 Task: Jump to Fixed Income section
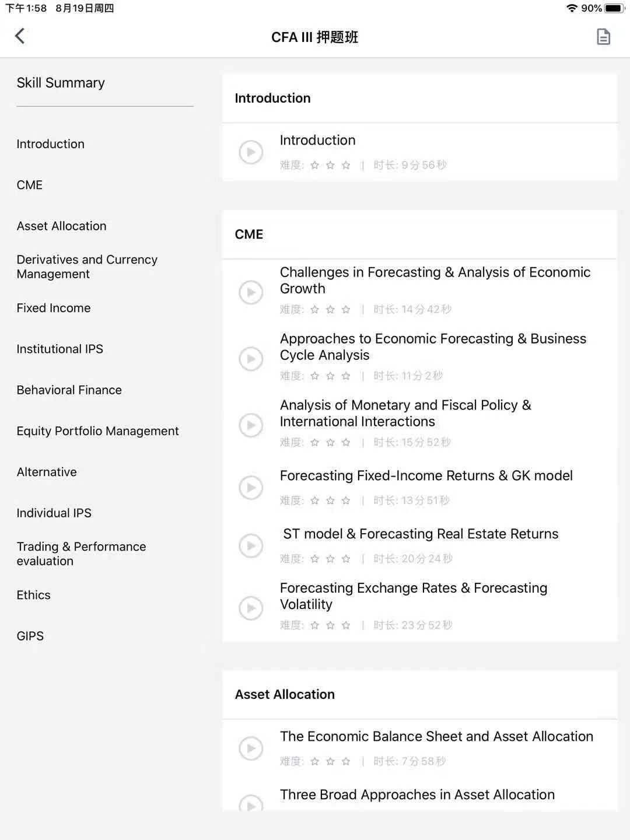click(x=54, y=308)
